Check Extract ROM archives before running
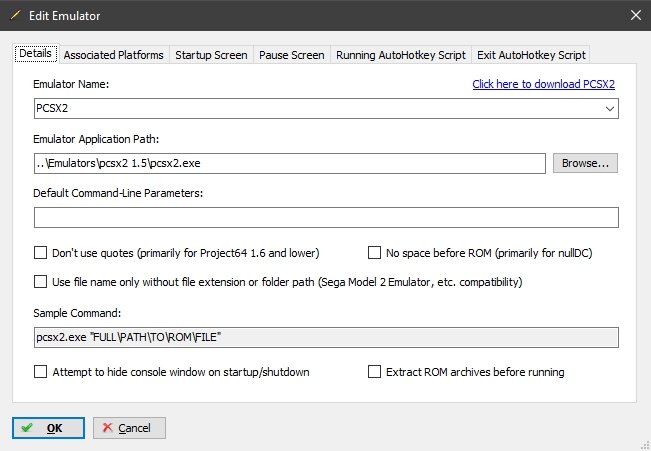 tap(374, 372)
